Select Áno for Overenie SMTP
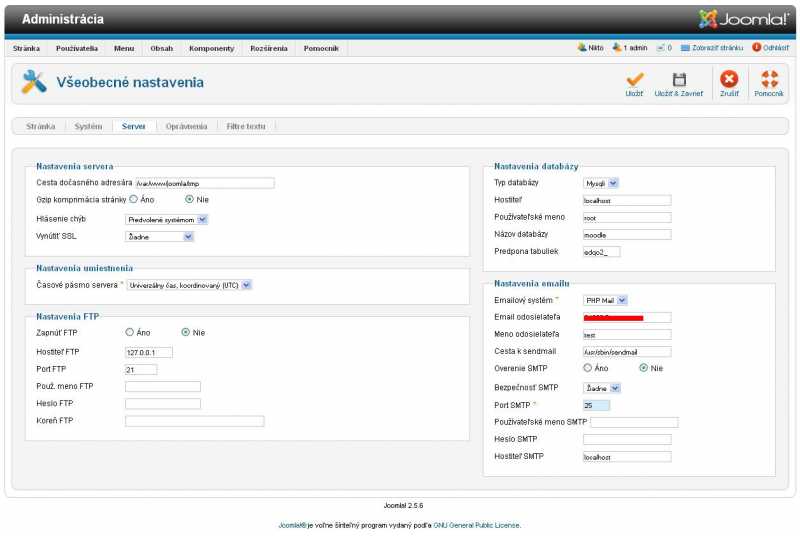800x536 pixels. coord(588,368)
